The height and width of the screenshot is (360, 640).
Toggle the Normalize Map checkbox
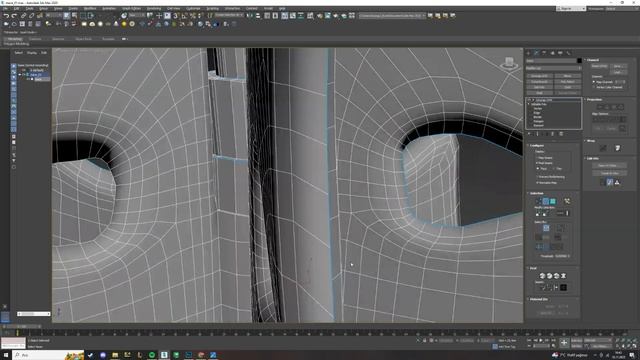coord(547,182)
